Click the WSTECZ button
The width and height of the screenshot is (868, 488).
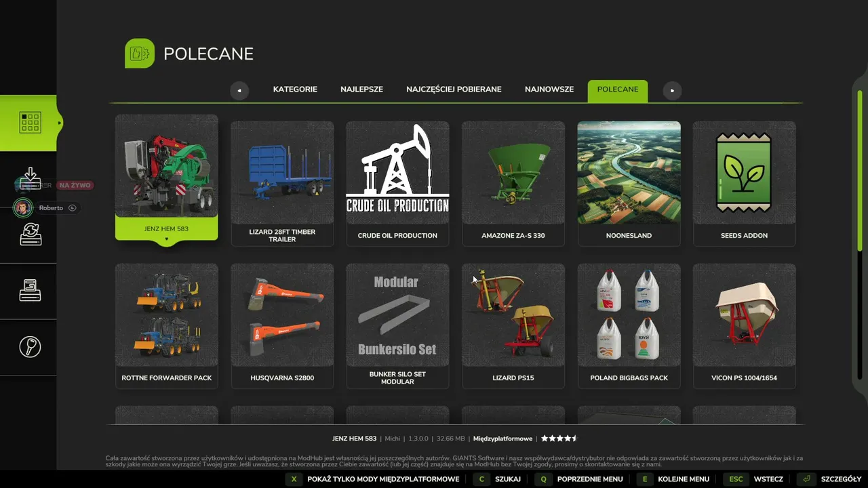(768, 479)
